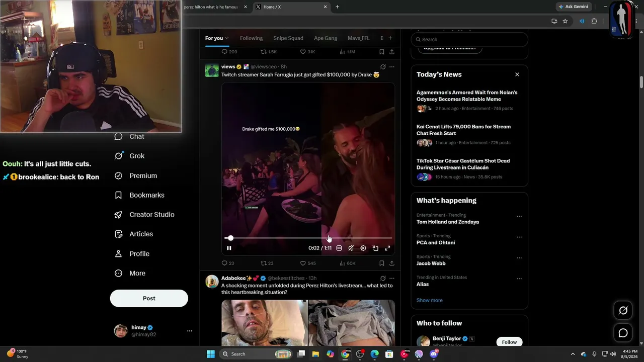Close the Today's News panel

tap(517, 74)
